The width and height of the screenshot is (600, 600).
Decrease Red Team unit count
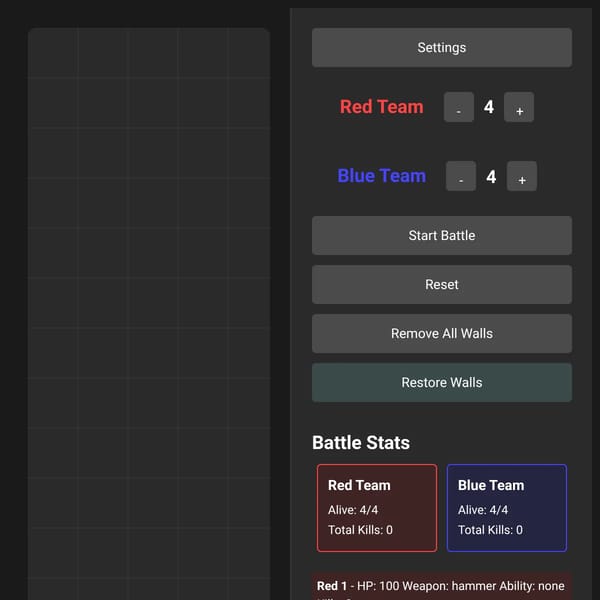coord(459,107)
